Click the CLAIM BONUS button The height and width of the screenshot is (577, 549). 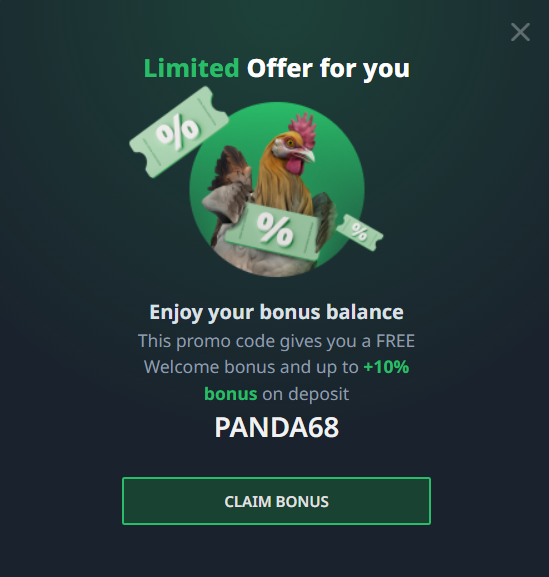(276, 501)
